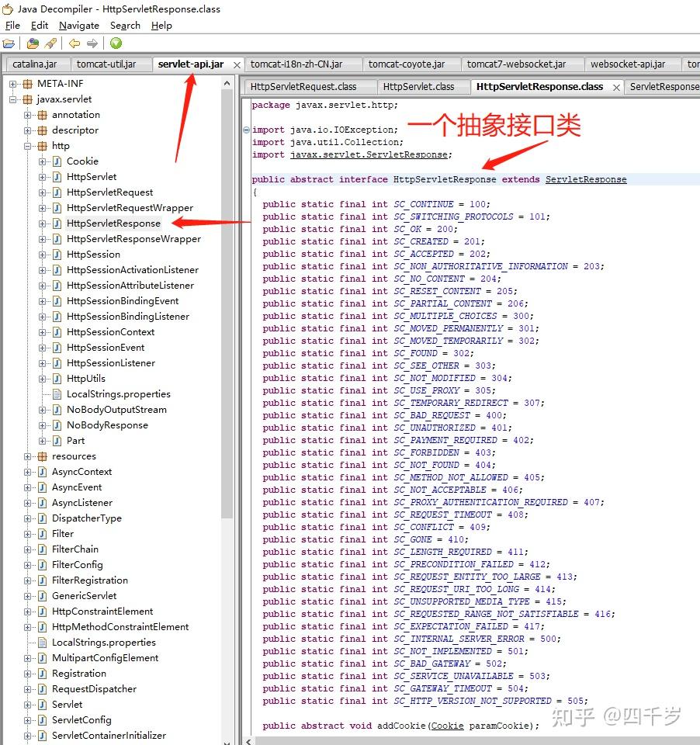Click the class icon beside NoBodyResponse
This screenshot has height=745, width=700.
click(x=57, y=425)
